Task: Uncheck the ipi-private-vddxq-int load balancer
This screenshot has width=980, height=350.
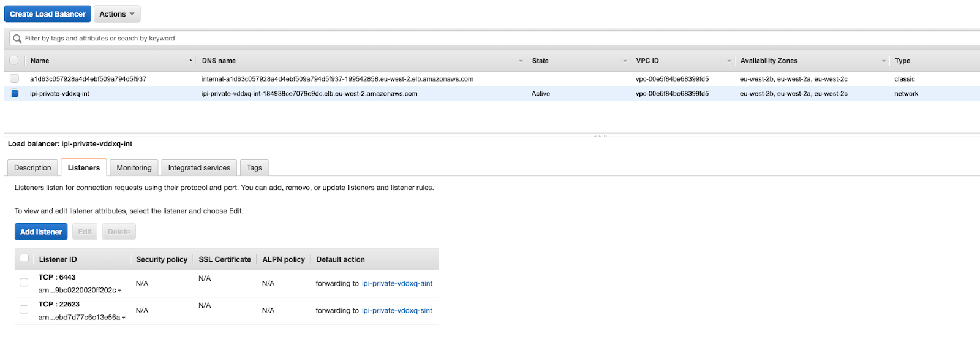Action: pos(15,94)
